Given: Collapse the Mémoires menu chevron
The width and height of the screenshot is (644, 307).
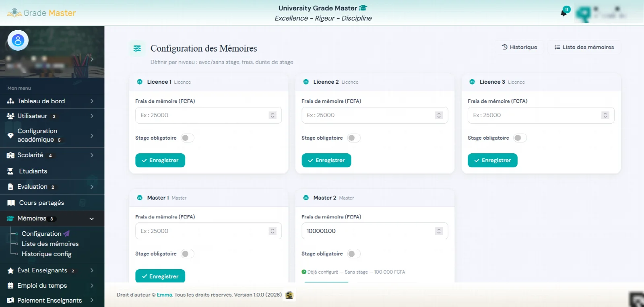Looking at the screenshot, I should [x=92, y=219].
